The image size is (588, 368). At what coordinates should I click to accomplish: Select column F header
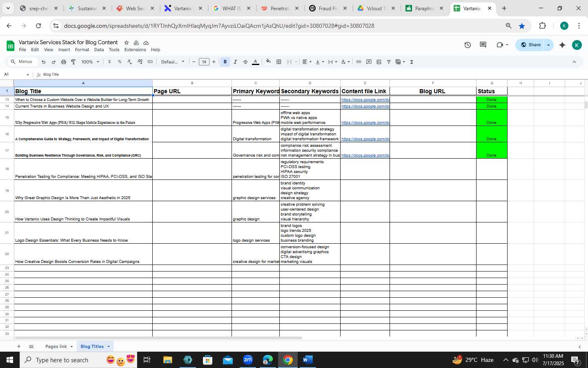pyautogui.click(x=433, y=83)
